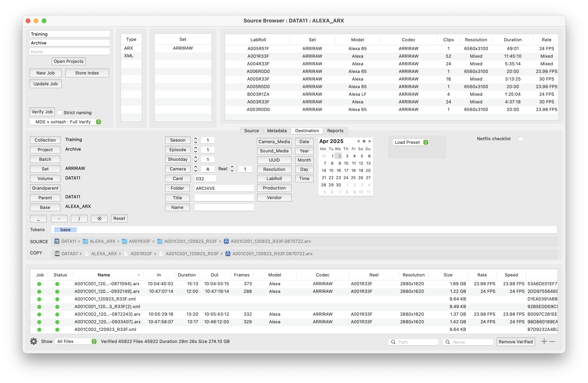Click the backspace delete token button
This screenshot has height=383, width=588.
tap(99, 218)
